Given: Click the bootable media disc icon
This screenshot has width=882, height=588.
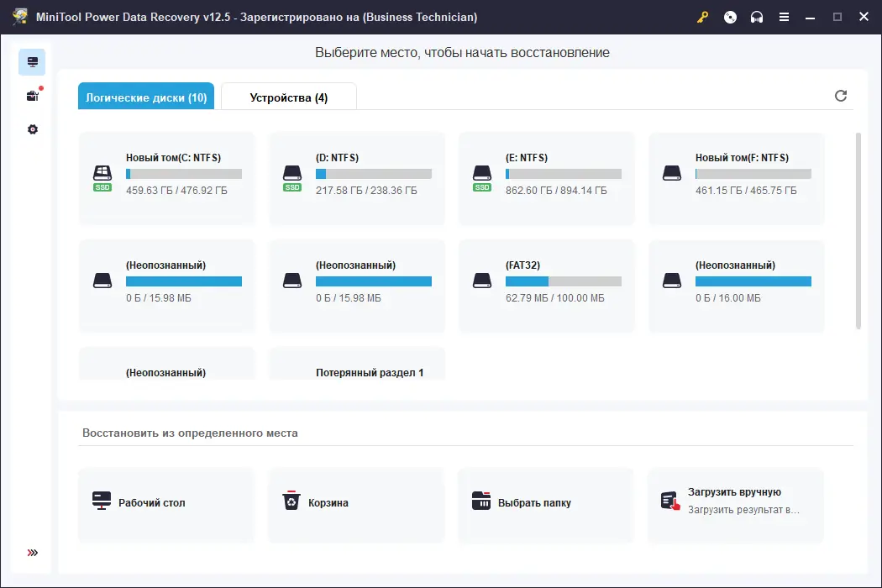Looking at the screenshot, I should point(729,17).
